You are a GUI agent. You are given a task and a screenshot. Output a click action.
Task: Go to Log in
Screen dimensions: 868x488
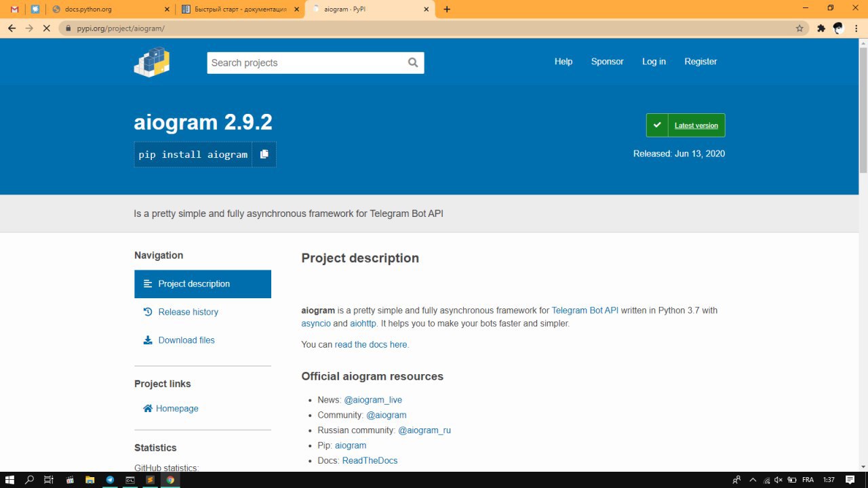point(654,62)
